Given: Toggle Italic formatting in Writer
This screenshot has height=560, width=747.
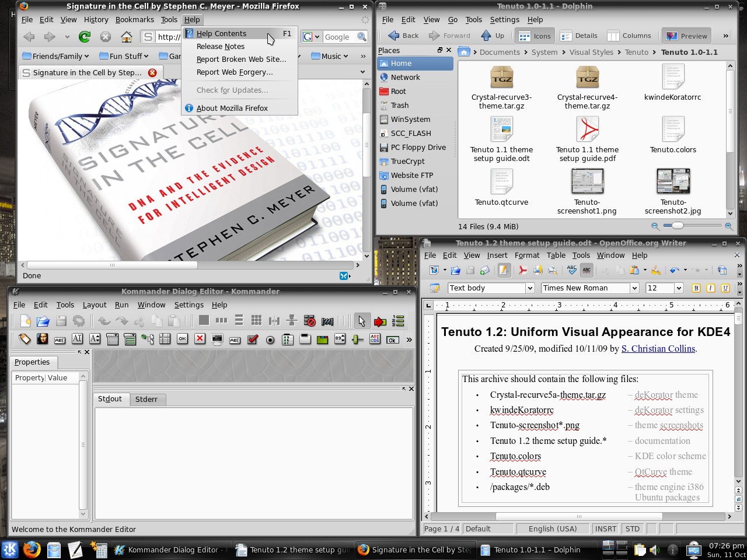Looking at the screenshot, I should coord(711,288).
